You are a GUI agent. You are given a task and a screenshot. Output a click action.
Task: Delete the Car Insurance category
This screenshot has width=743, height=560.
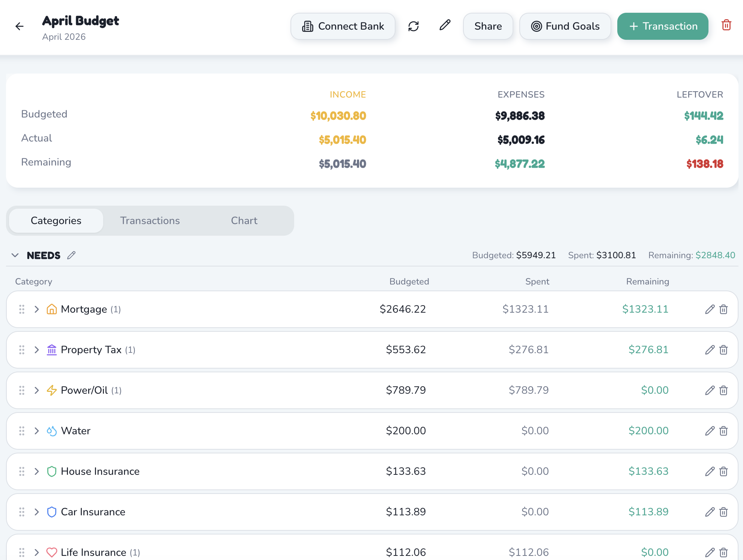point(723,512)
